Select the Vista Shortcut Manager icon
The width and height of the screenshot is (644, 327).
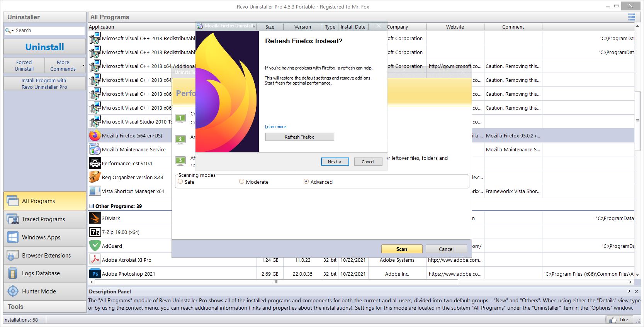[95, 191]
